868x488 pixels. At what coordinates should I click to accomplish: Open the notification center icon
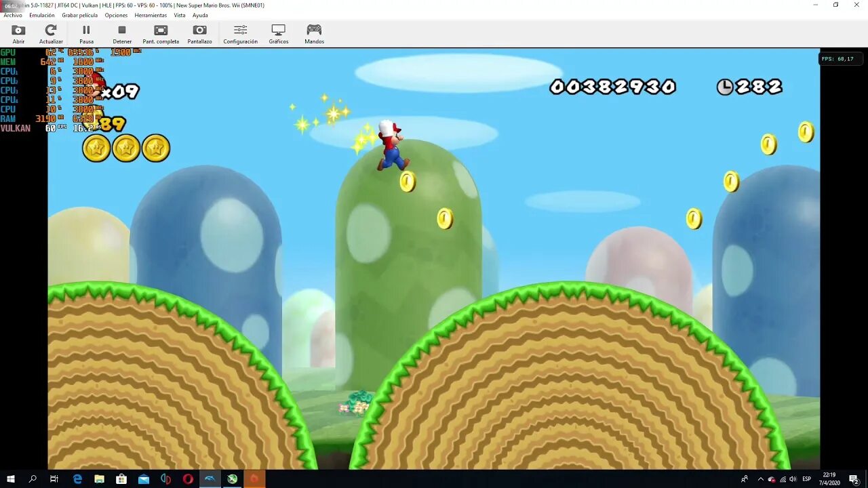coord(854,479)
